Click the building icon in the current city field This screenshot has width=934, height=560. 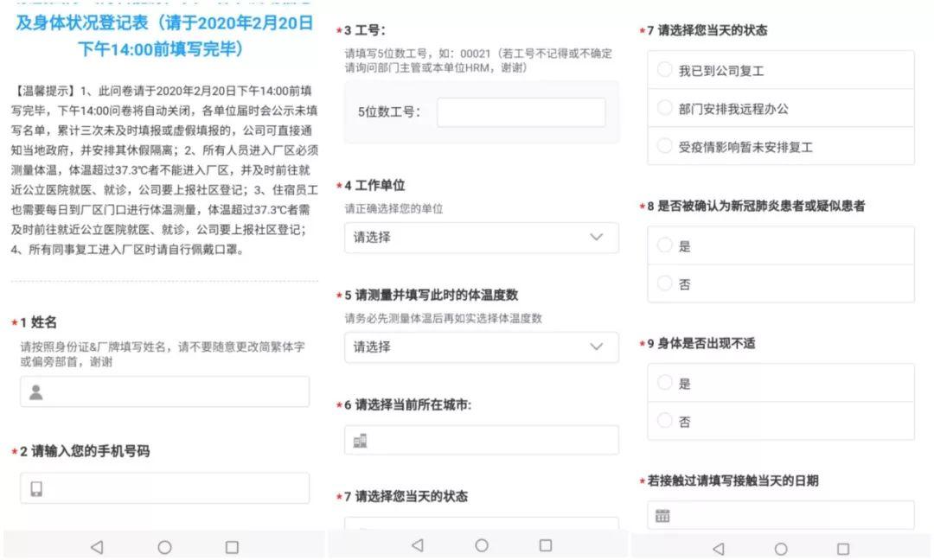pos(360,441)
